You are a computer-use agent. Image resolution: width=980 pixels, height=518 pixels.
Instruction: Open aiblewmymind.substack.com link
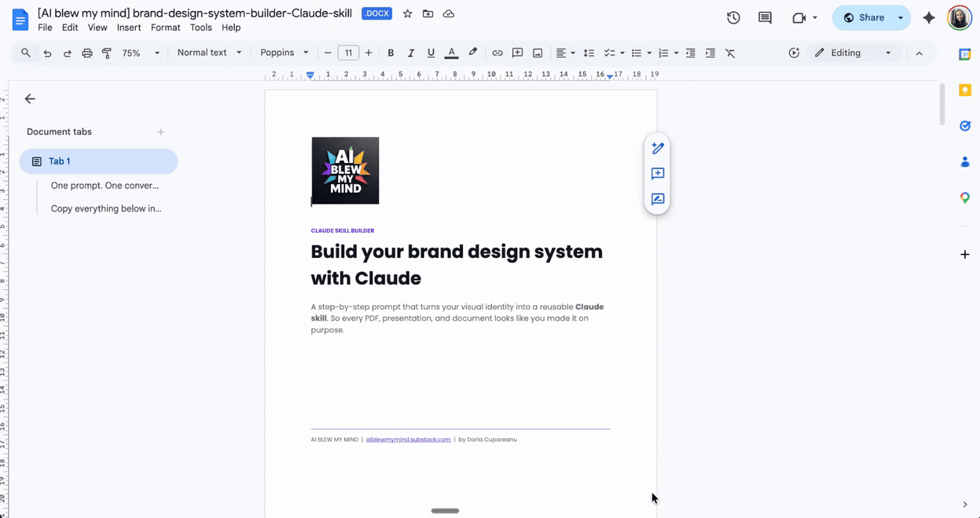tap(408, 439)
